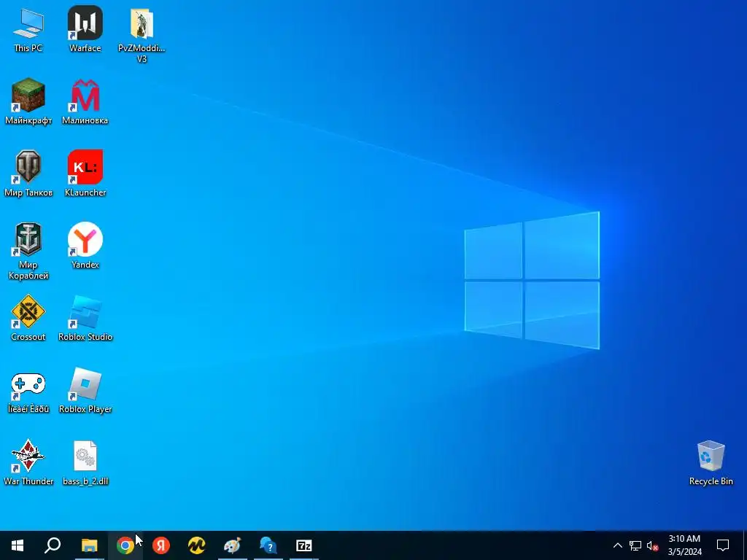Select the This PC desktop icon
The image size is (747, 560).
coord(28,30)
